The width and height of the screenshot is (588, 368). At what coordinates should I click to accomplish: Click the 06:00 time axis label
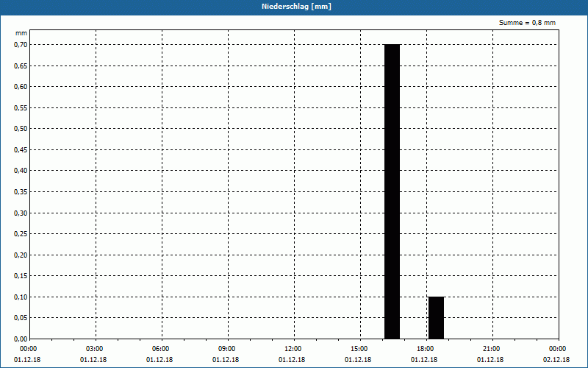tap(160, 349)
